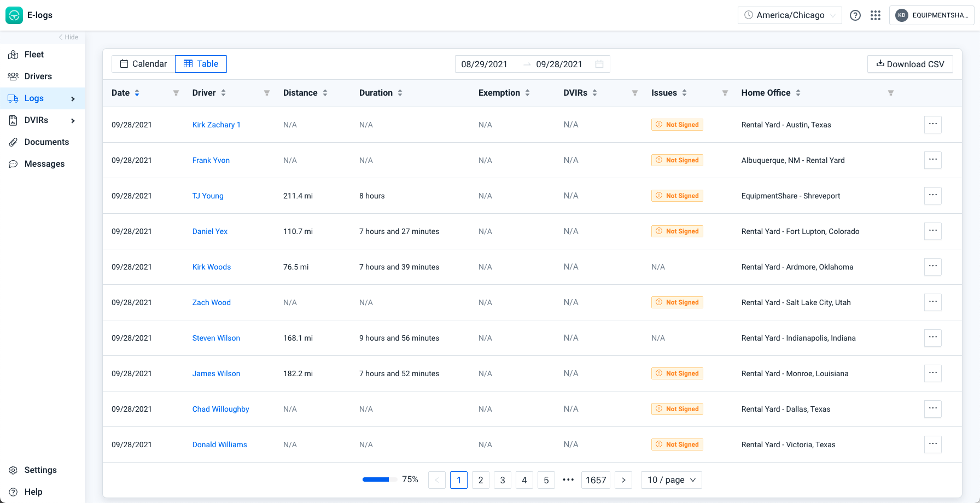Click Not Signed badge for Zach Wood
The image size is (980, 503).
(x=677, y=302)
